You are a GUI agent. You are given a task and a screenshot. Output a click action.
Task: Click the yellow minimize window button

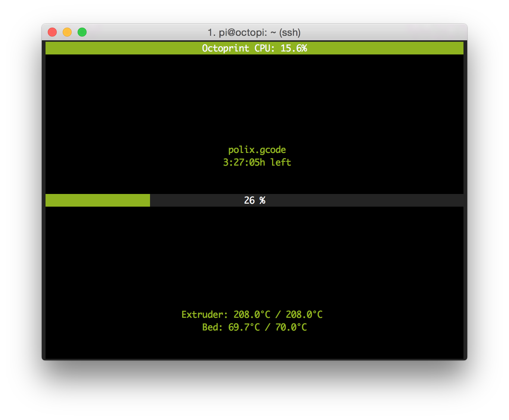tap(67, 32)
